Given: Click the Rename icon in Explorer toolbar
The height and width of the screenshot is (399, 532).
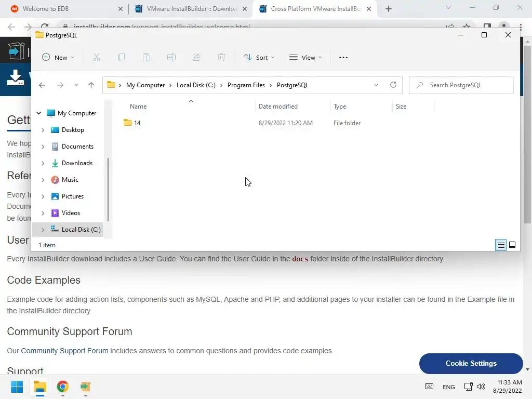Looking at the screenshot, I should (x=171, y=57).
